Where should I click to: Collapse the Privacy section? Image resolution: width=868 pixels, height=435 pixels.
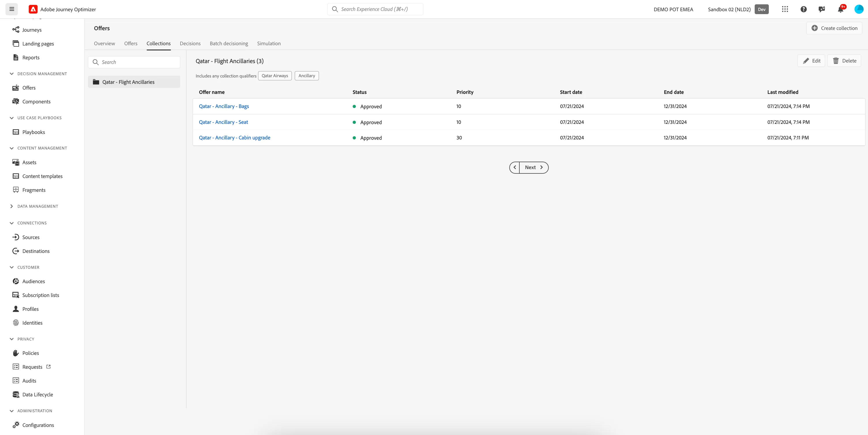pos(12,339)
